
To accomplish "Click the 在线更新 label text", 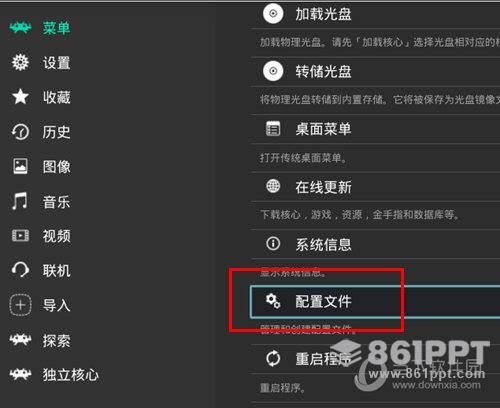I will (x=323, y=187).
